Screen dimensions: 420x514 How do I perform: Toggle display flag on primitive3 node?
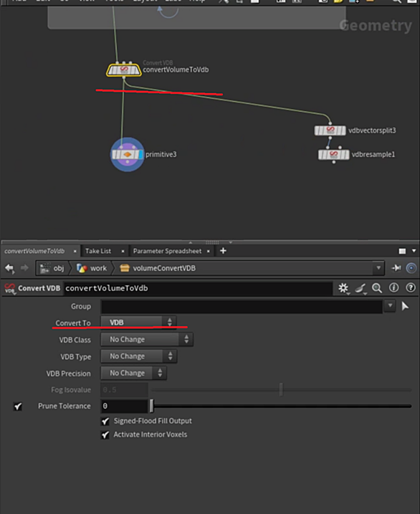[x=141, y=154]
